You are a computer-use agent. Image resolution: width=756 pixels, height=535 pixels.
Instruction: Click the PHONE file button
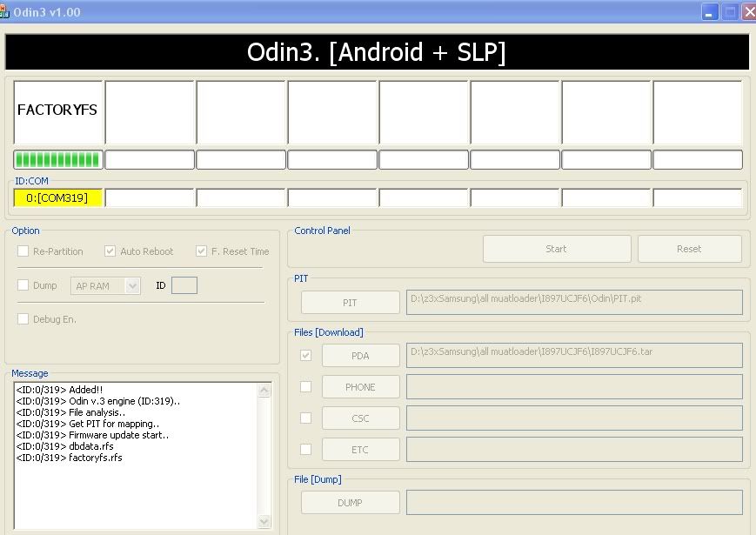click(361, 387)
